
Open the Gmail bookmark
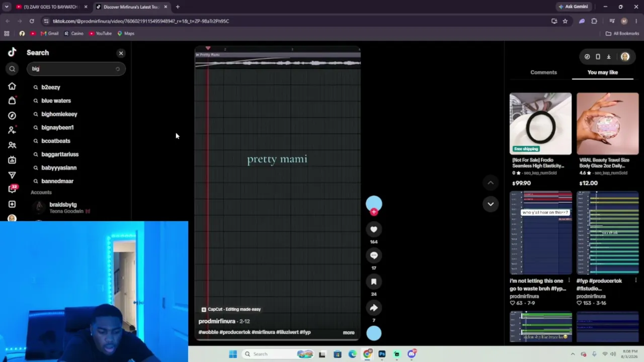tap(49, 34)
